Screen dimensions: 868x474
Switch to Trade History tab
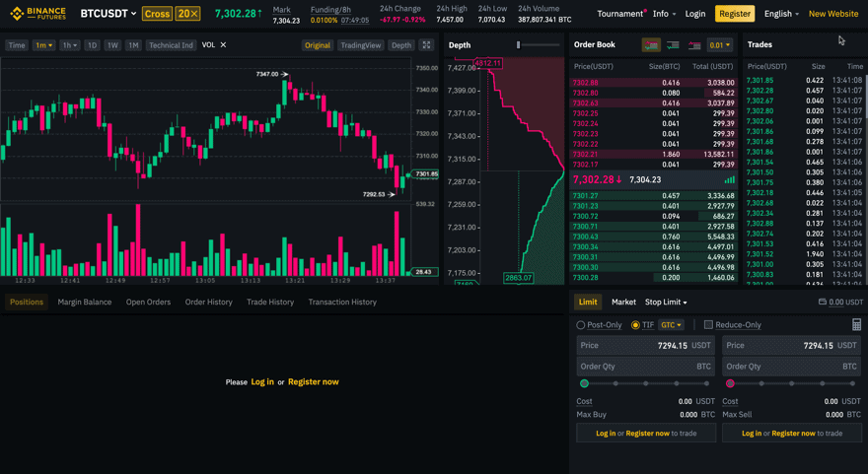[x=270, y=302]
